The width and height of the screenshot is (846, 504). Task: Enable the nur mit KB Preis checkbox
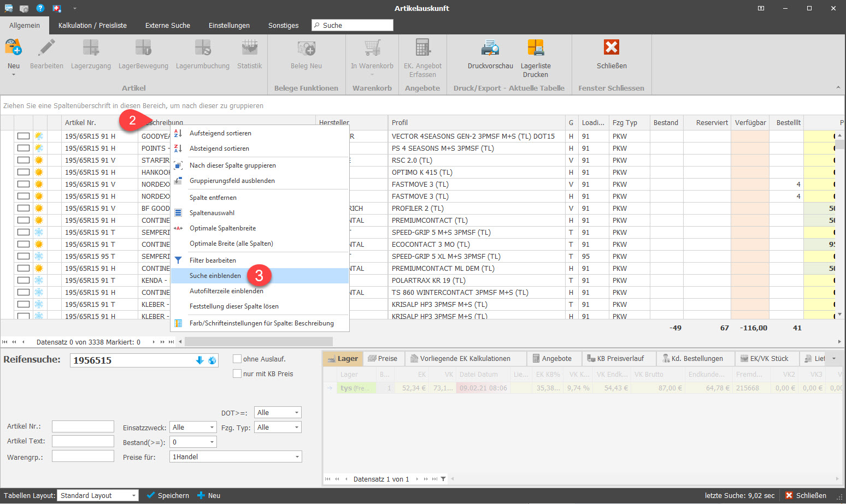click(237, 373)
